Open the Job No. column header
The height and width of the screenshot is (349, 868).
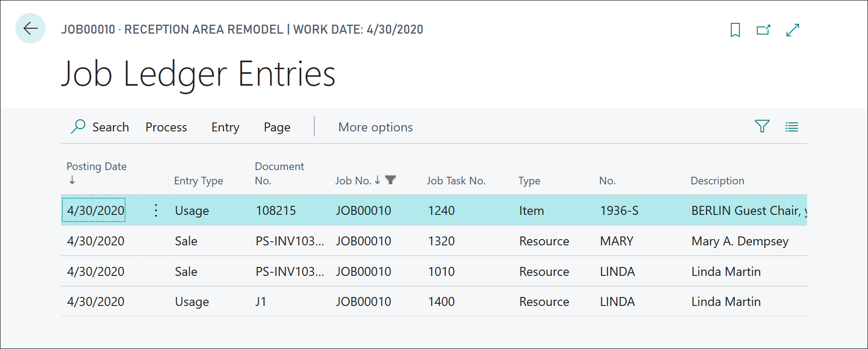pyautogui.click(x=353, y=181)
